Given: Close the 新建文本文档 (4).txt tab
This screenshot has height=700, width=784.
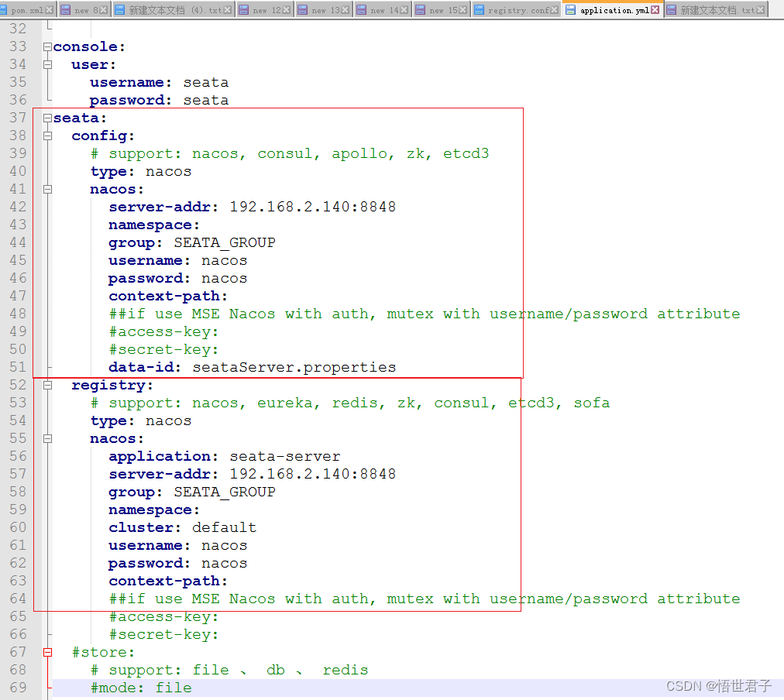Looking at the screenshot, I should pos(228,10).
